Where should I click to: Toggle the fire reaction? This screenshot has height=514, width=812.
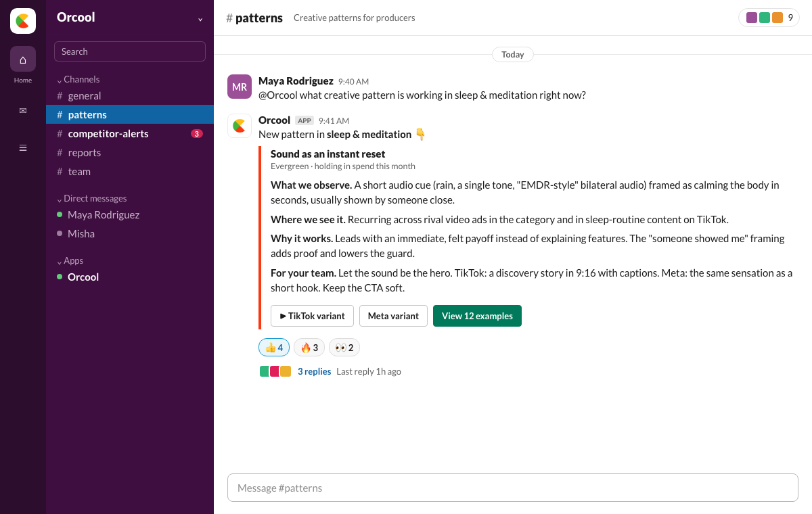pyautogui.click(x=309, y=348)
